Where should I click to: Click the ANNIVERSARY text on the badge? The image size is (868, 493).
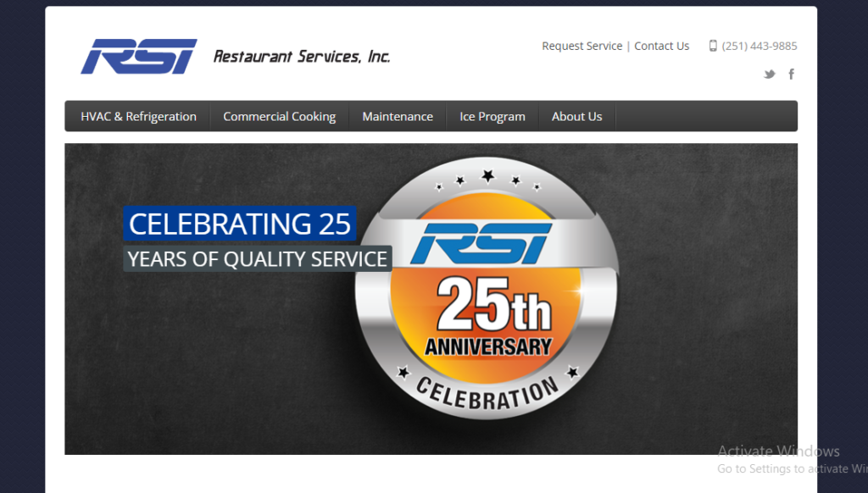click(487, 346)
